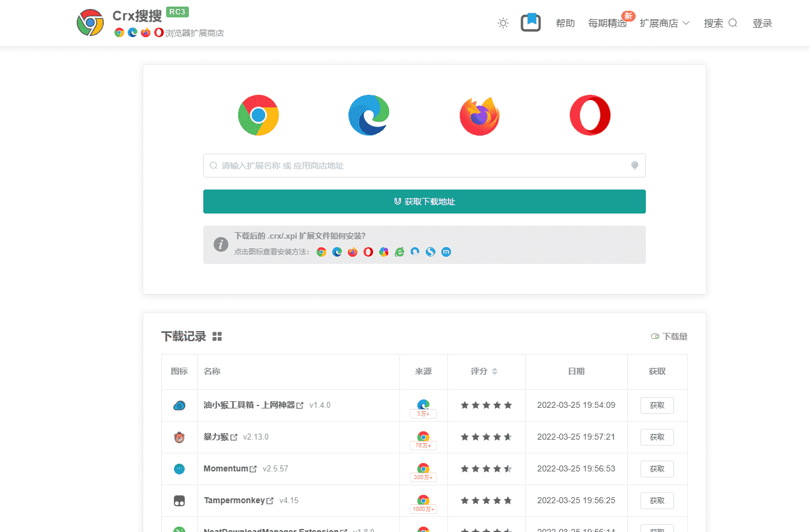Open 油小猴工具箱 - 上网神器 extension link
The height and width of the screenshot is (532, 809).
tap(253, 405)
